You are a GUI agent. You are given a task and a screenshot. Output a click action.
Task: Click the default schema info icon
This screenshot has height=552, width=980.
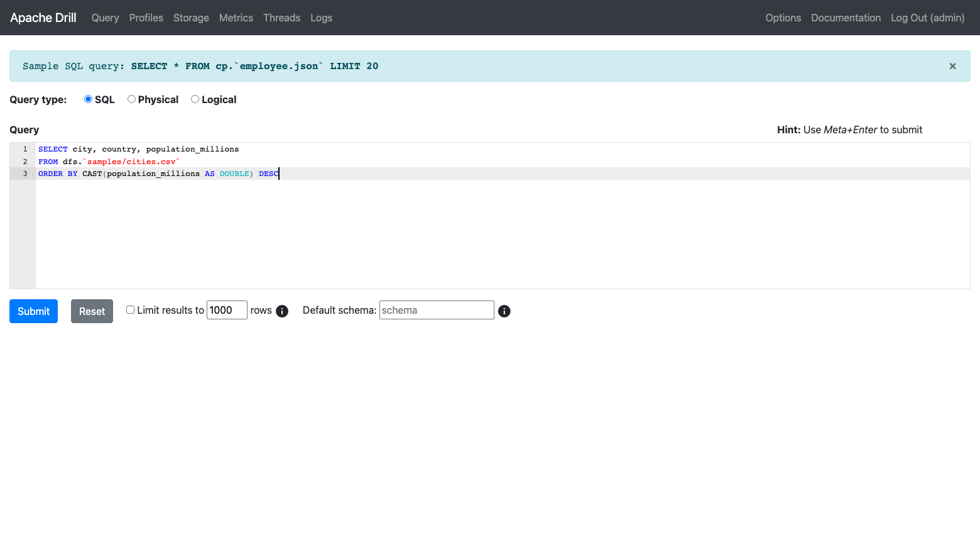[504, 311]
